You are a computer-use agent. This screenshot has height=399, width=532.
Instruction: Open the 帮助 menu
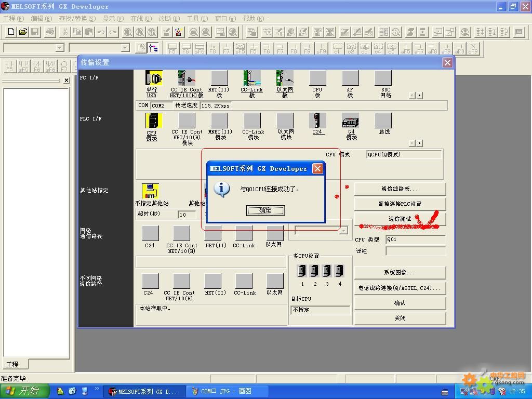[253, 18]
